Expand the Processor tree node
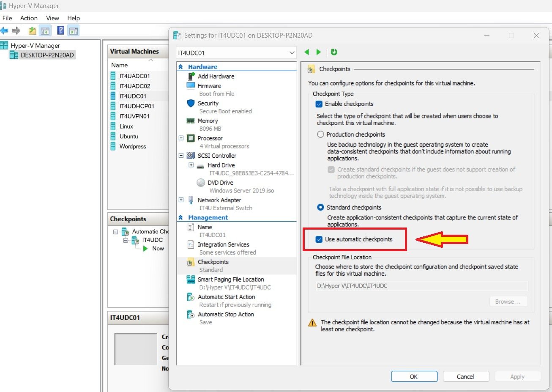The height and width of the screenshot is (392, 552). pyautogui.click(x=181, y=138)
